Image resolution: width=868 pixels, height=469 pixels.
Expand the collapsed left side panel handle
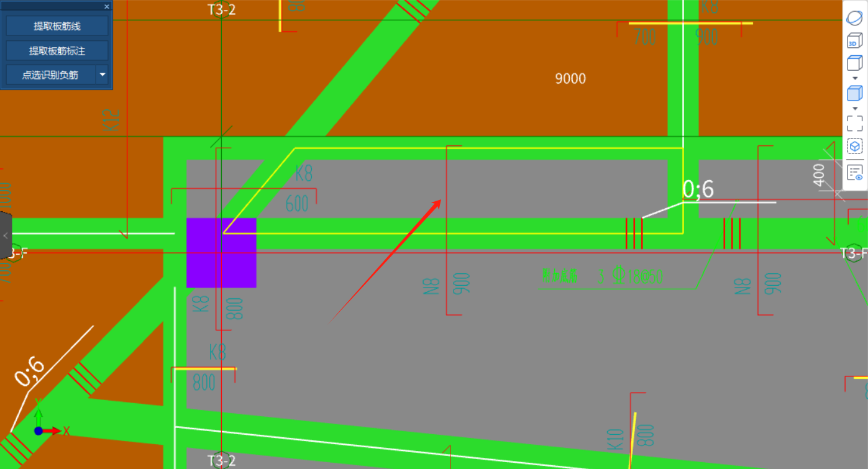(6, 235)
